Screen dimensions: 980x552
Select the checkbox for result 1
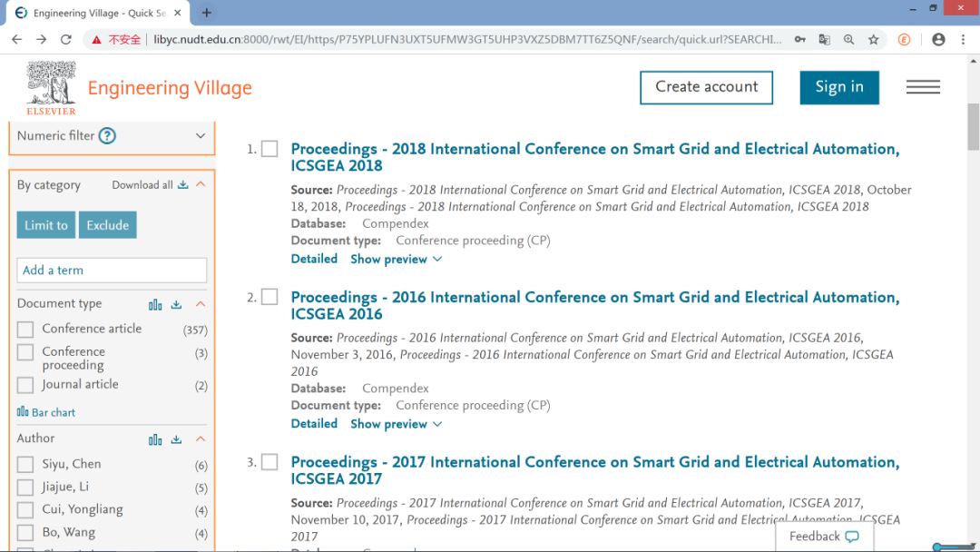pyautogui.click(x=269, y=149)
